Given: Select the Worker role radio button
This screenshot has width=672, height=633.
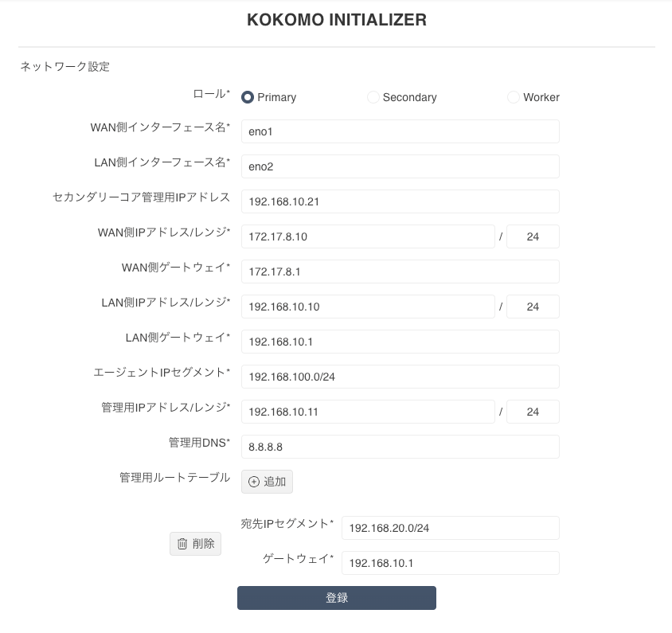Looking at the screenshot, I should pos(514,97).
